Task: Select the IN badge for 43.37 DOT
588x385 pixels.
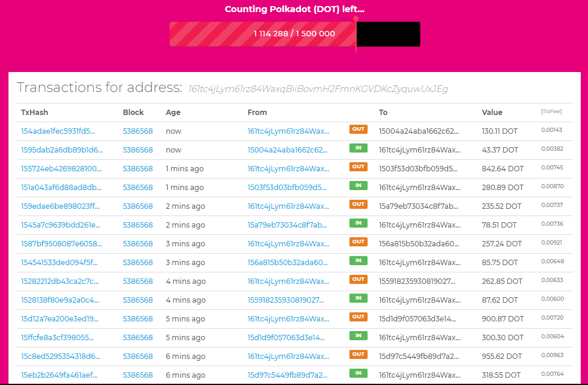Action: tap(358, 148)
